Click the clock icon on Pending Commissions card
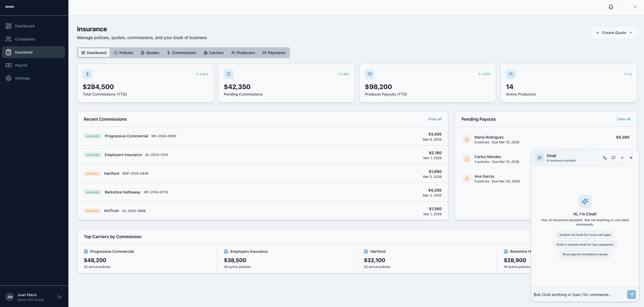644x307 pixels. tap(228, 74)
